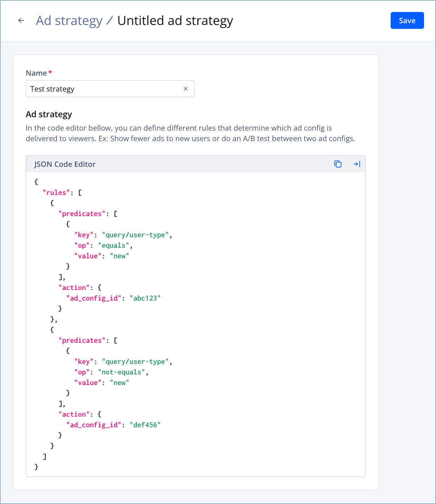Click the Untitled ad strategy title
The image size is (436, 504).
tap(175, 20)
